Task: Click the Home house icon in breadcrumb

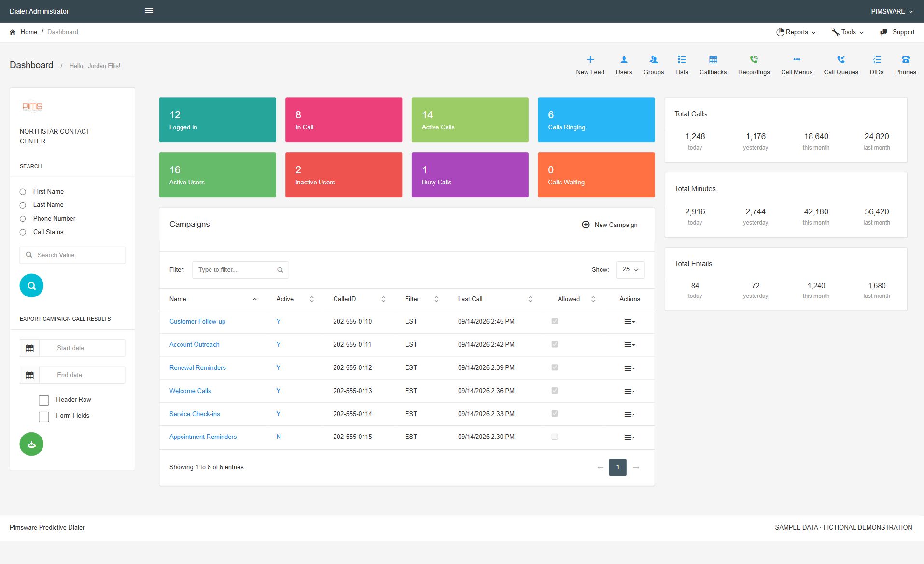Action: 13,32
